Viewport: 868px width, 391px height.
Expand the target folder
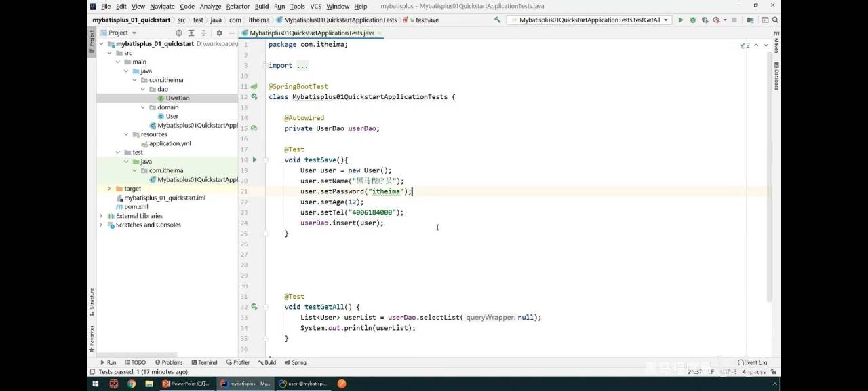[110, 189]
